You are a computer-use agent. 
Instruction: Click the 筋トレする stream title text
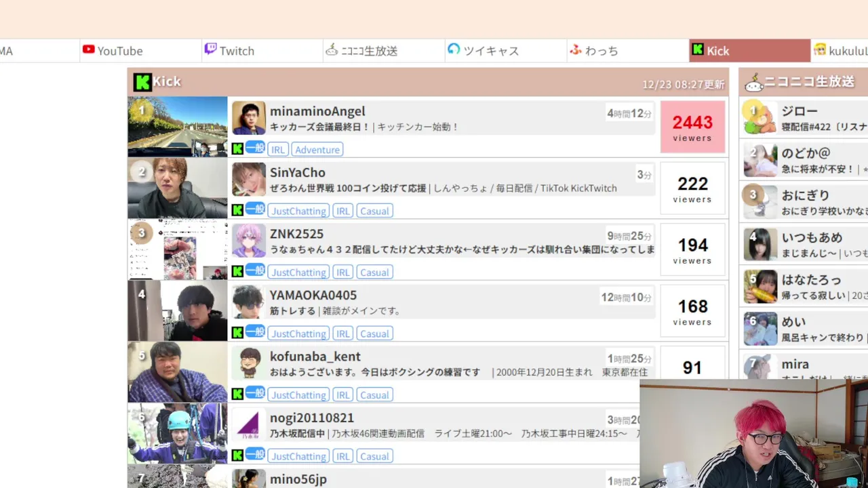pyautogui.click(x=293, y=311)
